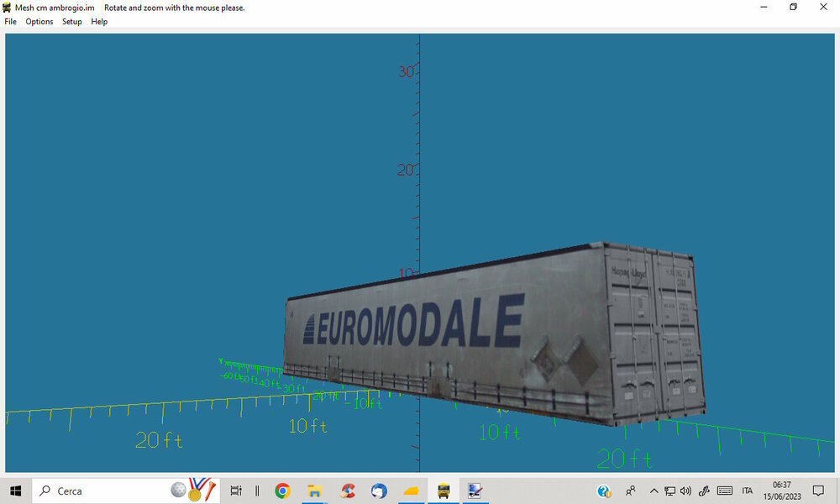Open Task View on the taskbar
Viewport: 840px width, 504px height.
(235, 491)
